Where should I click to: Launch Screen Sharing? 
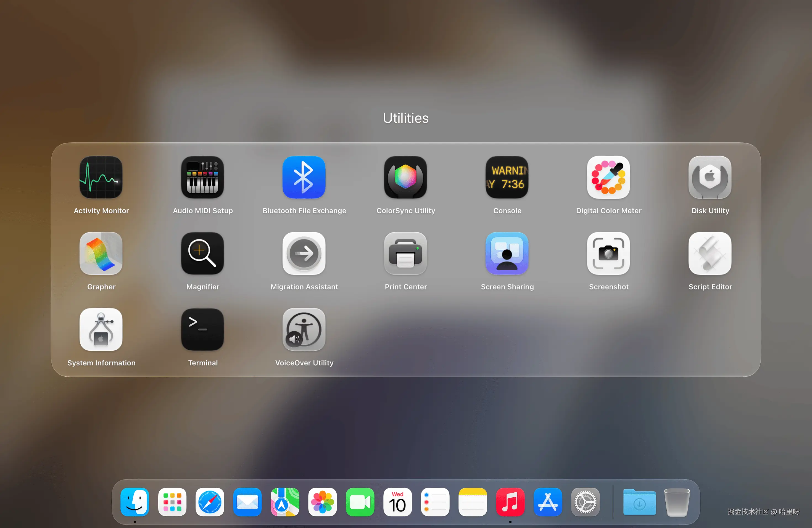[507, 254]
